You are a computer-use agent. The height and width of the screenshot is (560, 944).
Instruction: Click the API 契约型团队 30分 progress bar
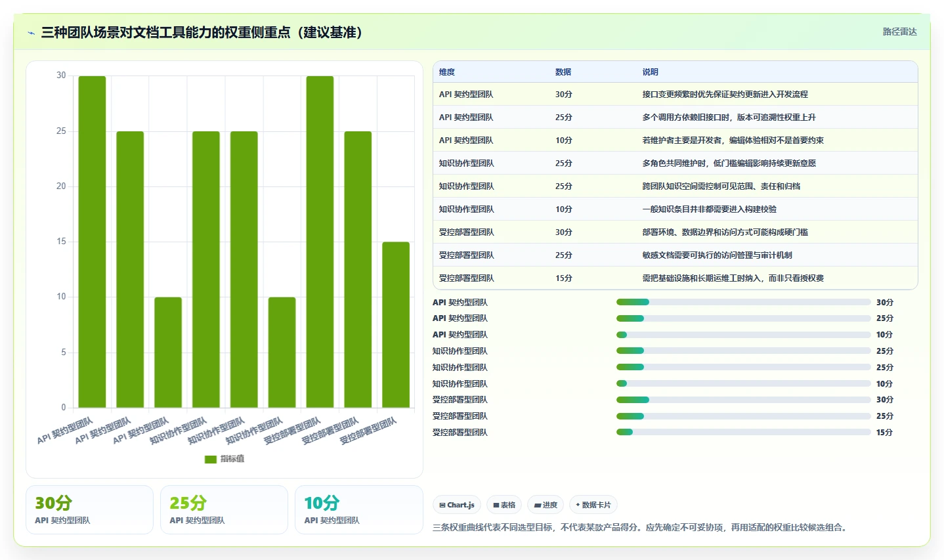pyautogui.click(x=743, y=302)
